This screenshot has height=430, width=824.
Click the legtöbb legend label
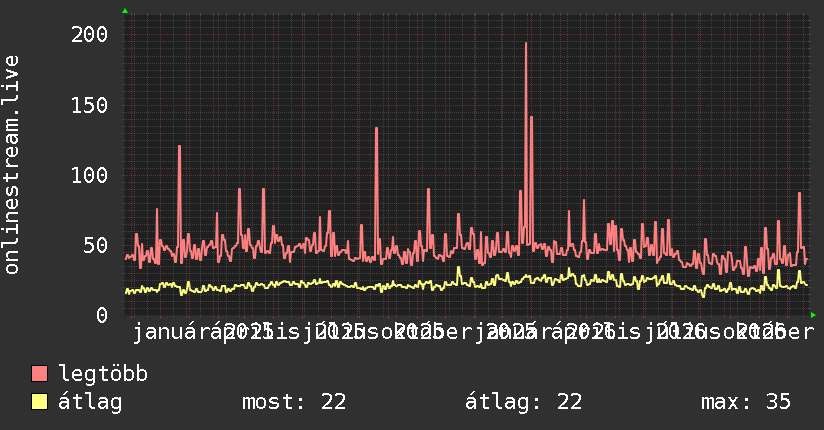click(x=103, y=373)
